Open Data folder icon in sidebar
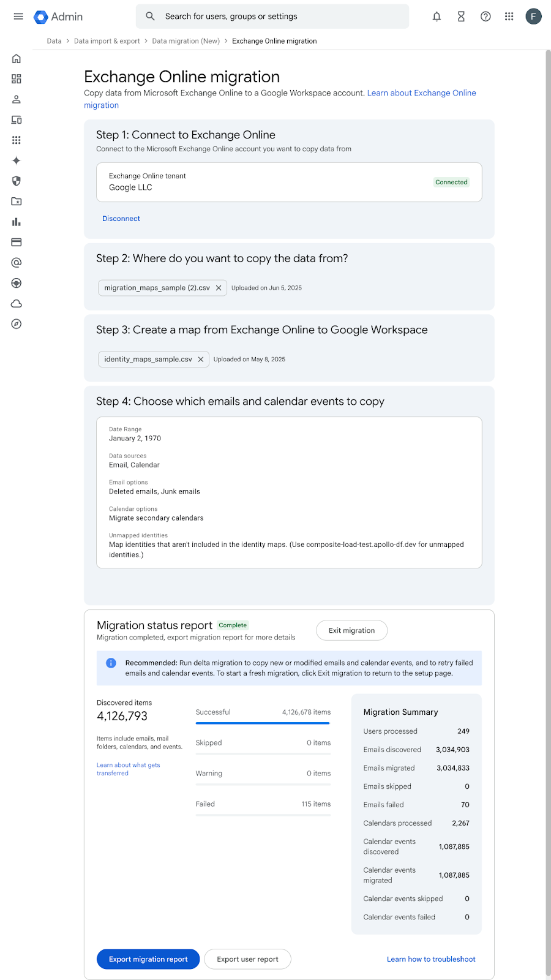Screen dimensions: 551x980 pyautogui.click(x=17, y=202)
